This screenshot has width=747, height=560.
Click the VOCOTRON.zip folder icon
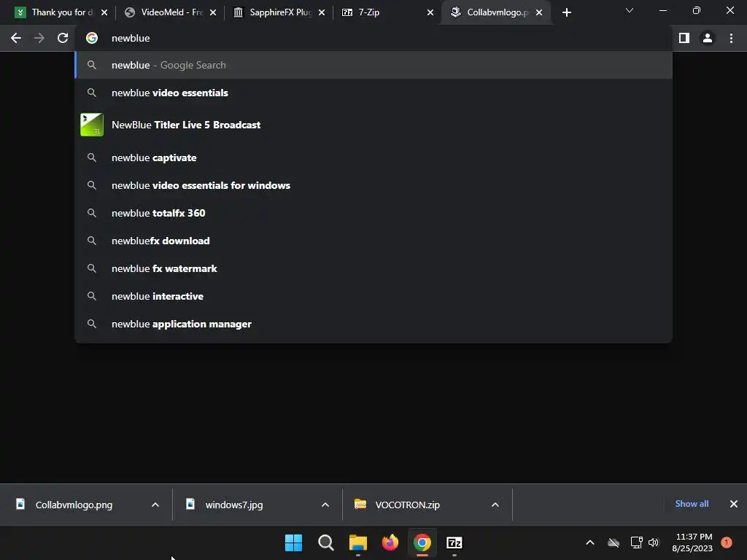[x=360, y=504]
